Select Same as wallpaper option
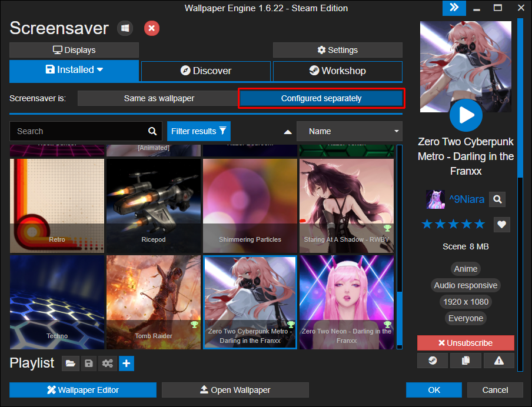 click(x=159, y=98)
